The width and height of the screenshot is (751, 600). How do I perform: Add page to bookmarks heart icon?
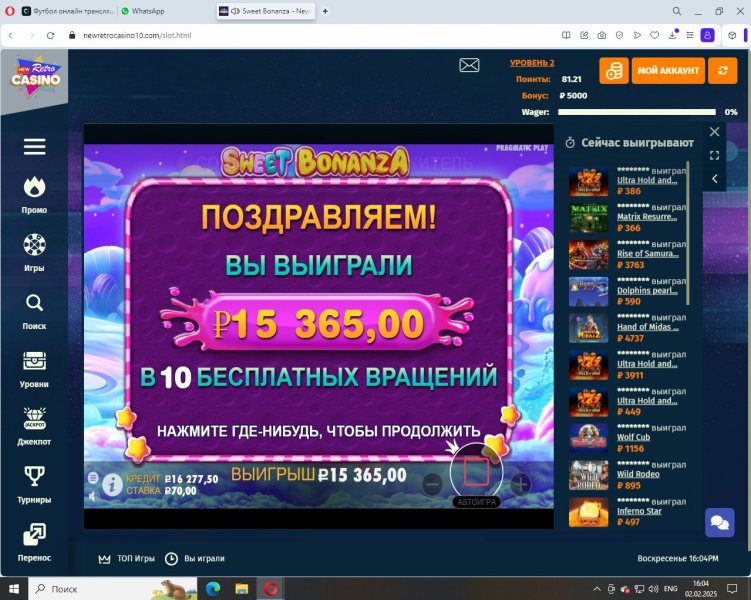[654, 35]
